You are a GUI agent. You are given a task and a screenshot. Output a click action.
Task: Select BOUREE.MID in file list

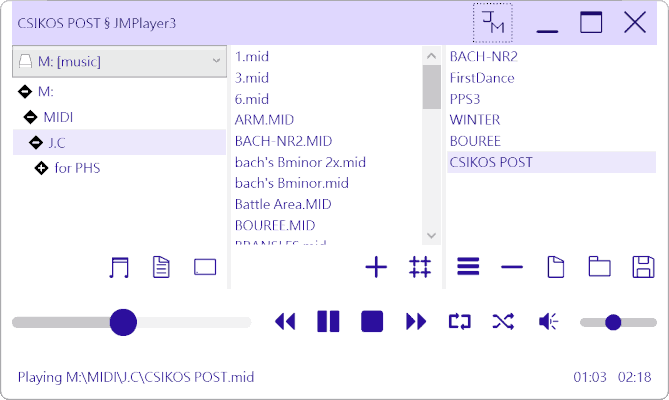click(275, 225)
